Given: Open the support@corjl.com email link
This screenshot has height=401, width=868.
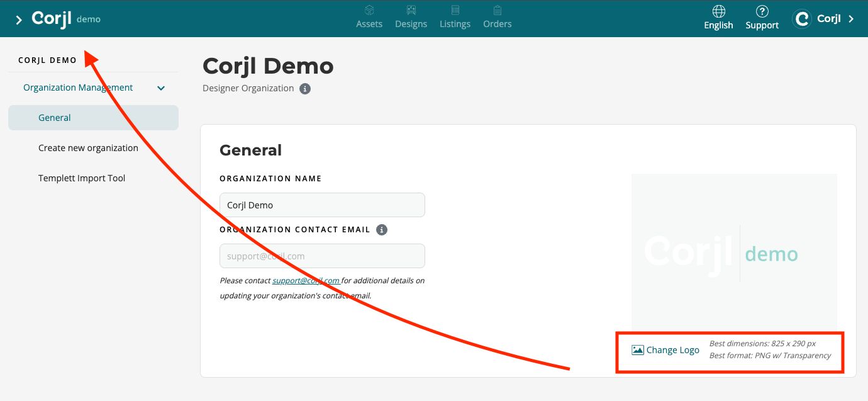Looking at the screenshot, I should point(306,281).
